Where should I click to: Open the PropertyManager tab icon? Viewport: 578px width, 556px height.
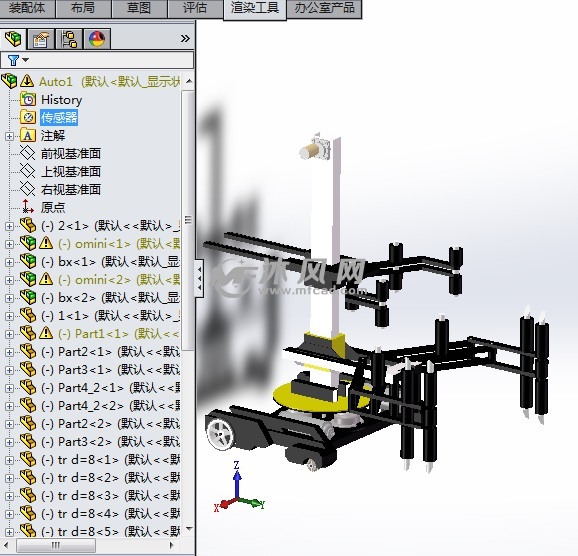pos(41,39)
